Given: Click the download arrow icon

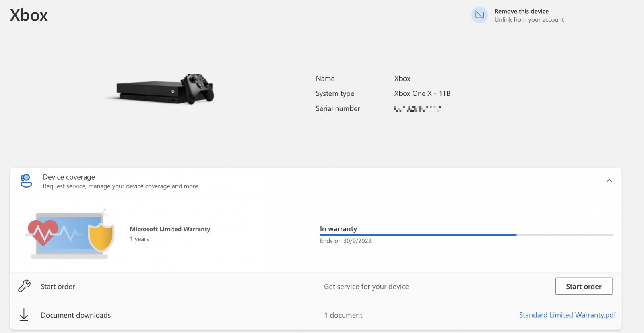Looking at the screenshot, I should click(x=24, y=315).
